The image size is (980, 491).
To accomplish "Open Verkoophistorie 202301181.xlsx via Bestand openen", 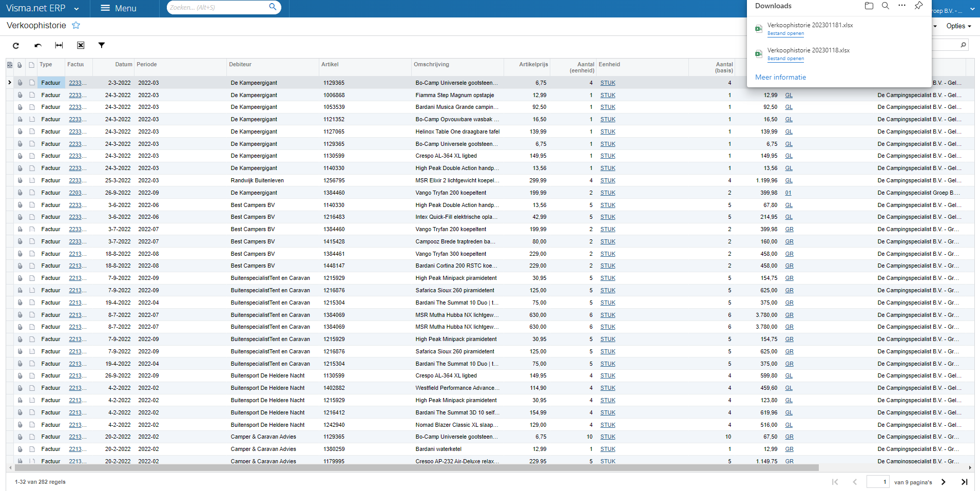I will pyautogui.click(x=785, y=33).
